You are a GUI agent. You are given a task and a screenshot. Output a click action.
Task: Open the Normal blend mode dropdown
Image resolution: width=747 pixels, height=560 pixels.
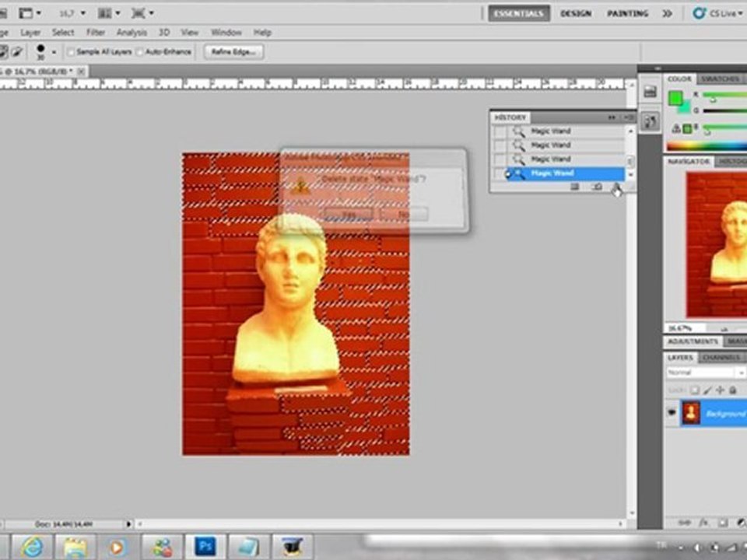click(706, 373)
